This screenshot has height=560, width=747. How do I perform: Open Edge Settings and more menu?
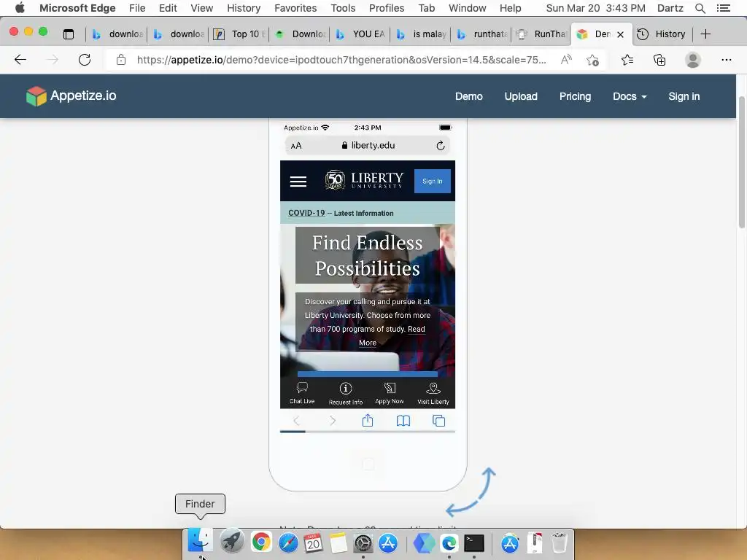pyautogui.click(x=726, y=60)
